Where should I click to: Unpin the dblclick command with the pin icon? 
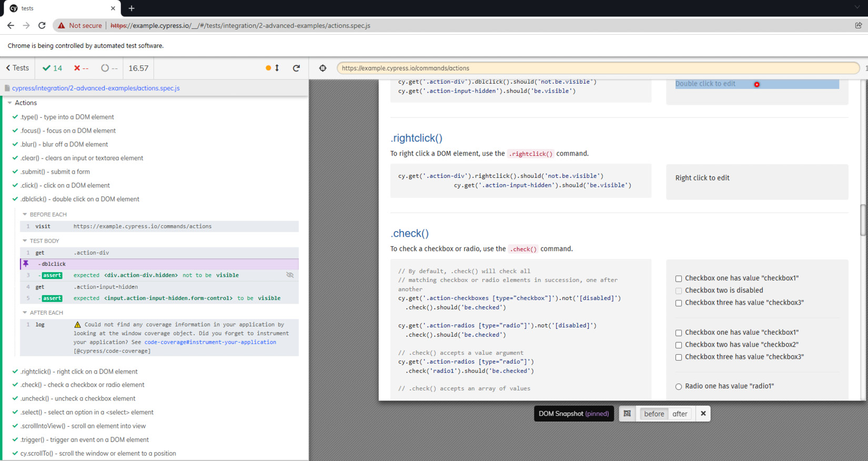(x=25, y=264)
